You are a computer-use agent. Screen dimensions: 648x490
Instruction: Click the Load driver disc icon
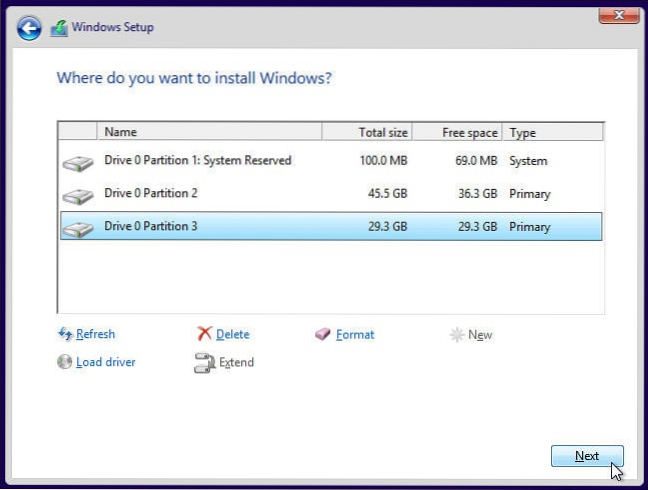66,362
